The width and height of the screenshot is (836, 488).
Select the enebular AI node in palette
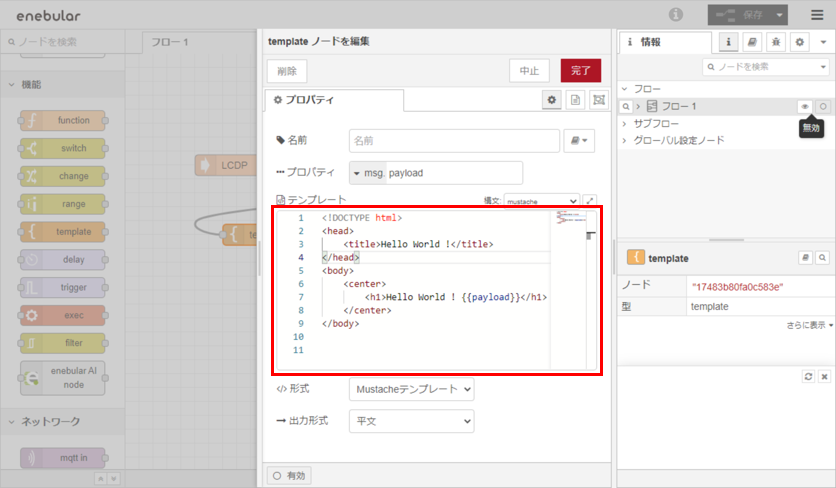(x=63, y=378)
